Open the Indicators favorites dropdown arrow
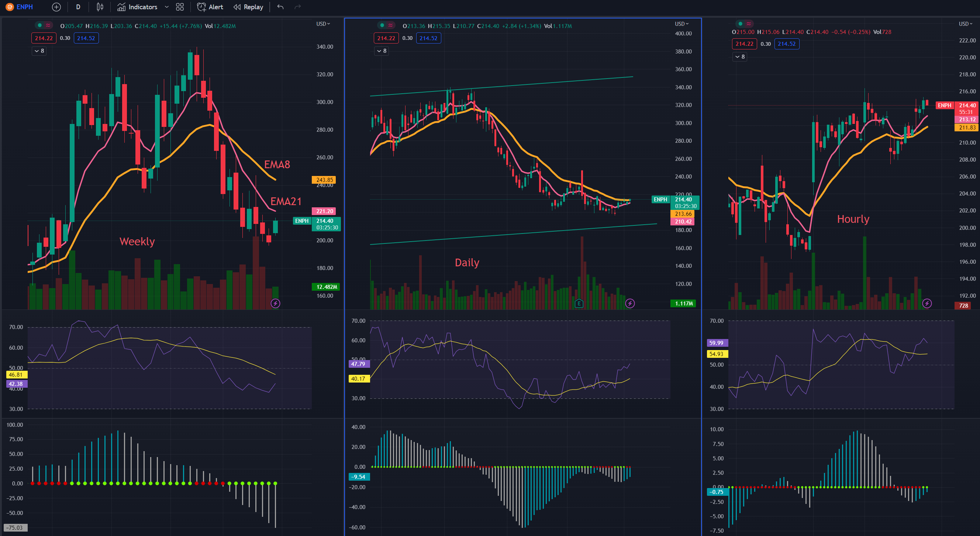980x536 pixels. point(166,7)
